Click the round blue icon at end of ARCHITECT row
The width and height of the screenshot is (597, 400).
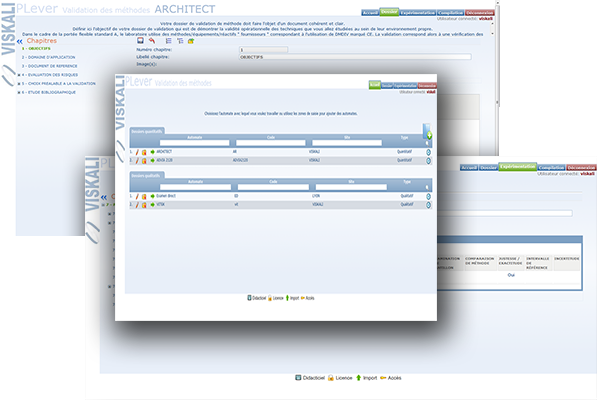click(428, 152)
